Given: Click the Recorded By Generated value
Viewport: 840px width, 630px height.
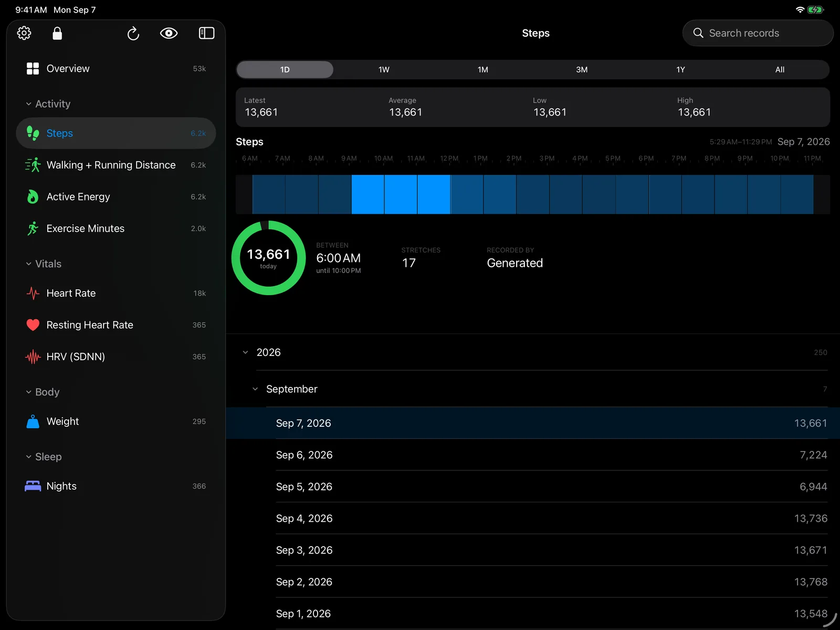Looking at the screenshot, I should (x=515, y=263).
